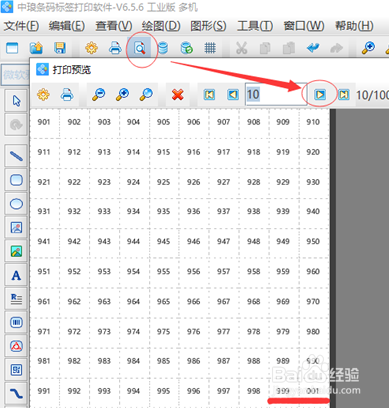This screenshot has width=389, height=408.
Task: Click the zoom in icon in main toolbar
Action: pyautogui.click(x=368, y=48)
